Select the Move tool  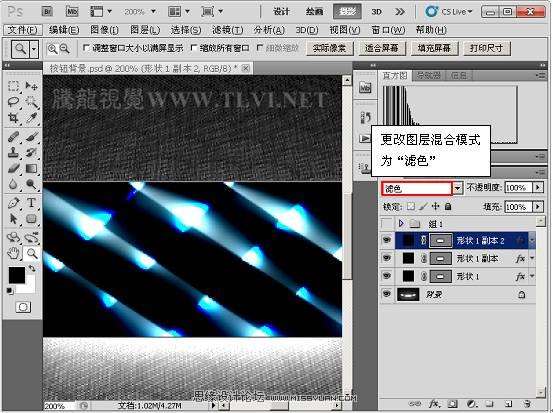click(x=31, y=86)
